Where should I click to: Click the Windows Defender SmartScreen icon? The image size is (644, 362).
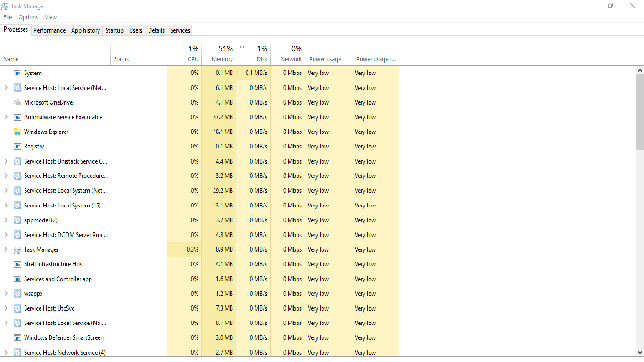[x=17, y=338]
